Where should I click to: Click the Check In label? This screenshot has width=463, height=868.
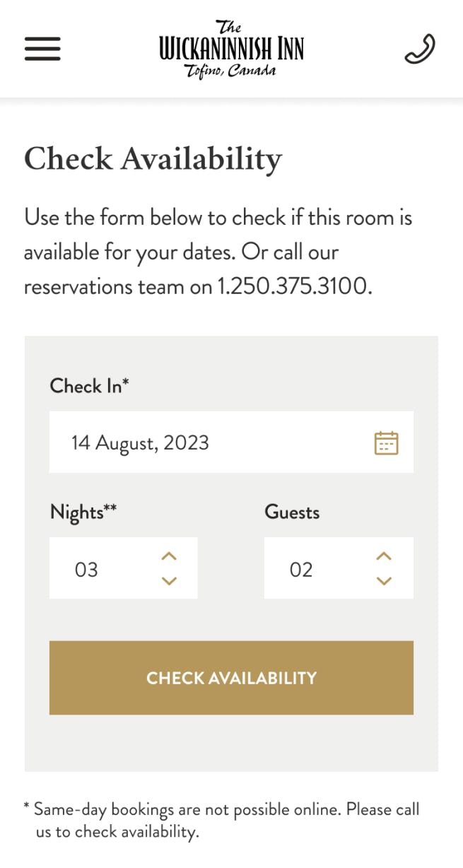[x=89, y=386]
